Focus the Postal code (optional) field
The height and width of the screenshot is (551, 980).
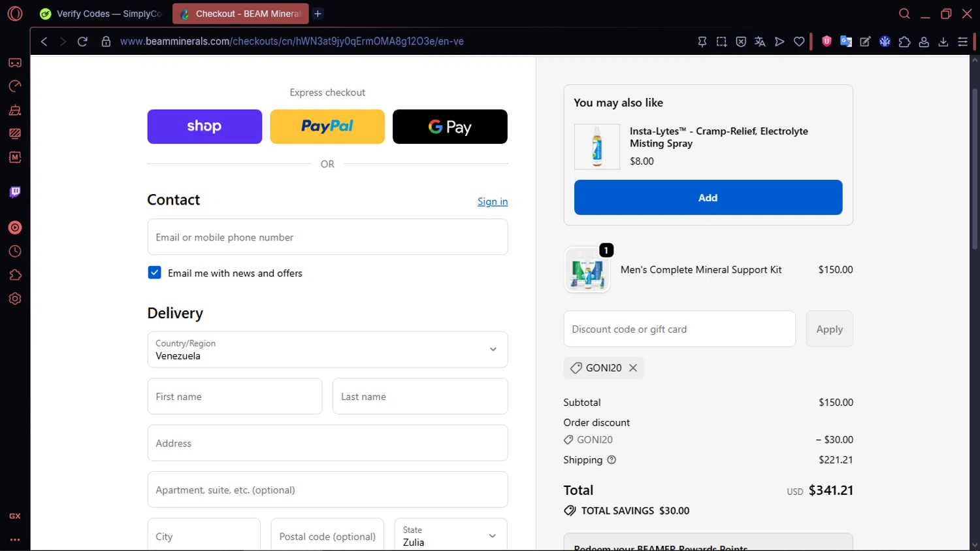(327, 536)
